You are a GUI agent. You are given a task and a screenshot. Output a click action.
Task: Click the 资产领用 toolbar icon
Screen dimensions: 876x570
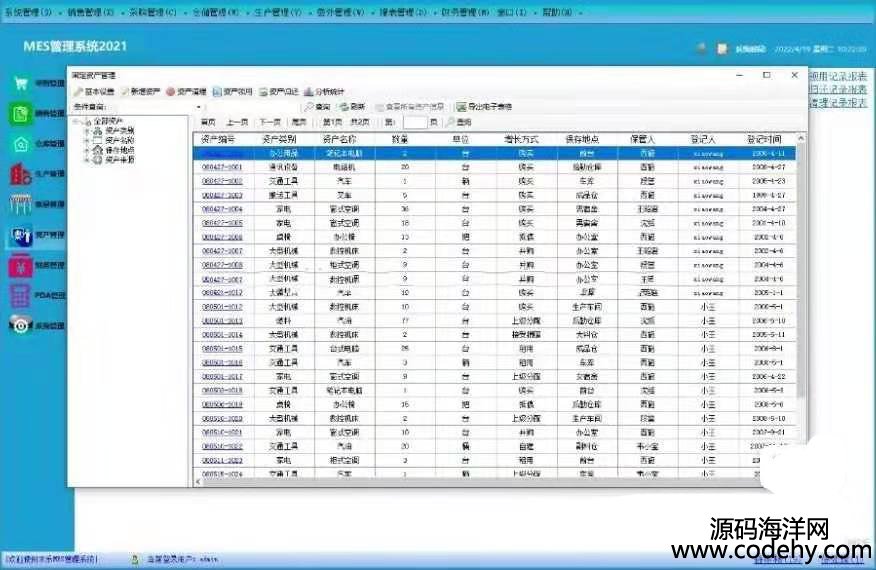click(x=217, y=92)
